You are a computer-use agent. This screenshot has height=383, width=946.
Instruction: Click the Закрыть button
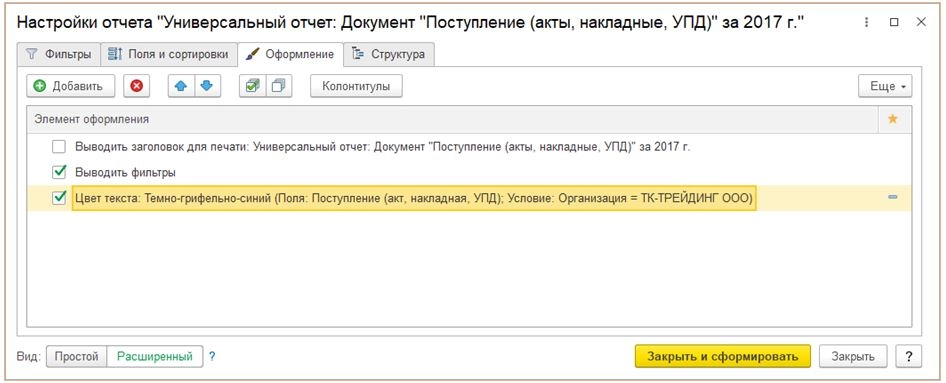pos(853,356)
